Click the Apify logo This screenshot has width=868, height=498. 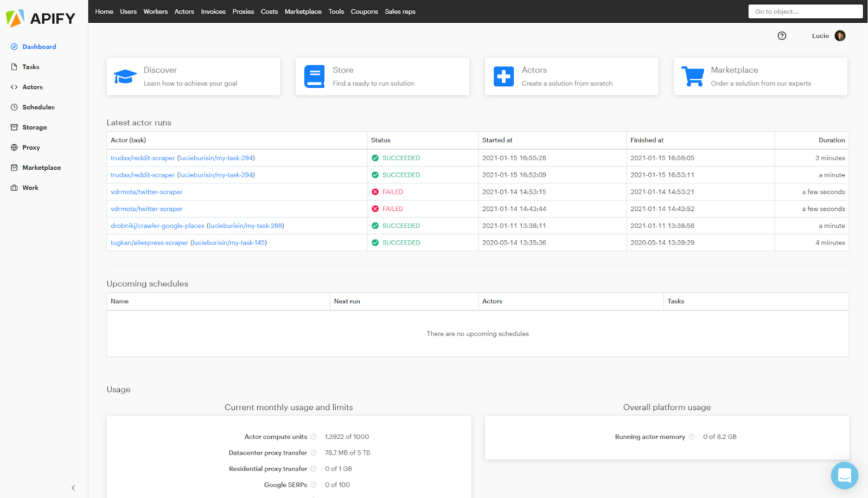(x=41, y=18)
